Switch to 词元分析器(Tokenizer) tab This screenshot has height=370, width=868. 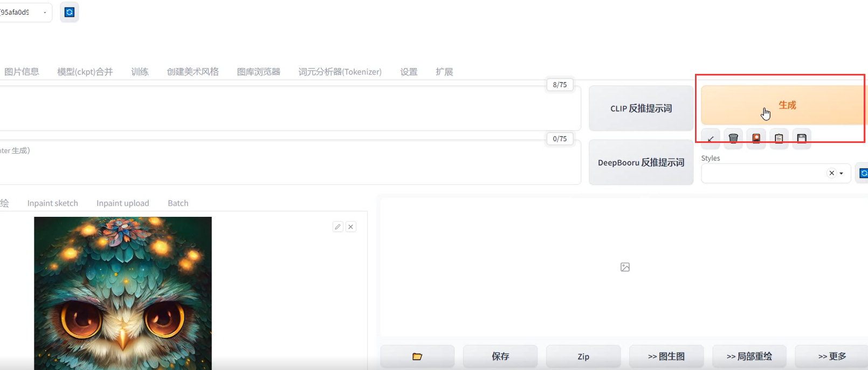(340, 72)
